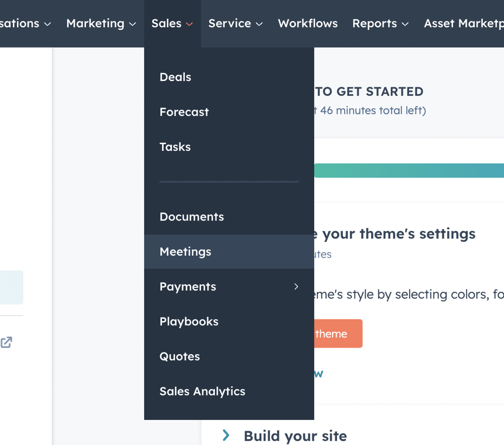The image size is (504, 445).
Task: Open Deals from the Sales menu
Action: 175,77
